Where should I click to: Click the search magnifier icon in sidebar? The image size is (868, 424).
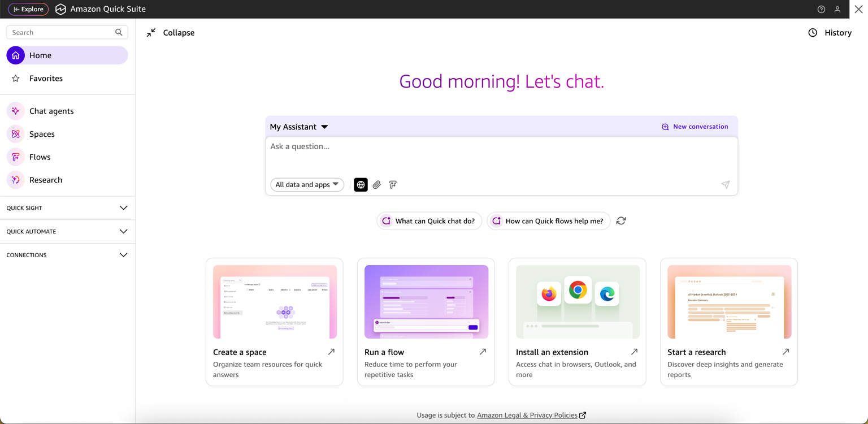coord(119,33)
